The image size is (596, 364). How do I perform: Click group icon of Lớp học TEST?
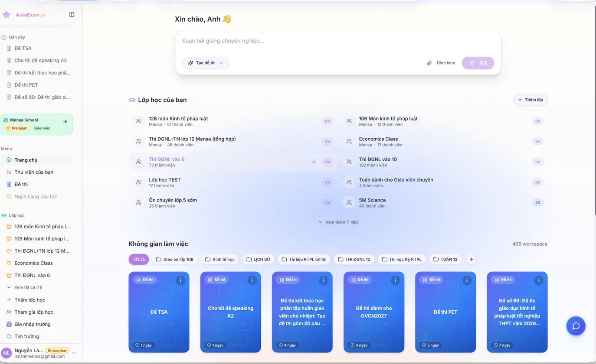tap(139, 182)
